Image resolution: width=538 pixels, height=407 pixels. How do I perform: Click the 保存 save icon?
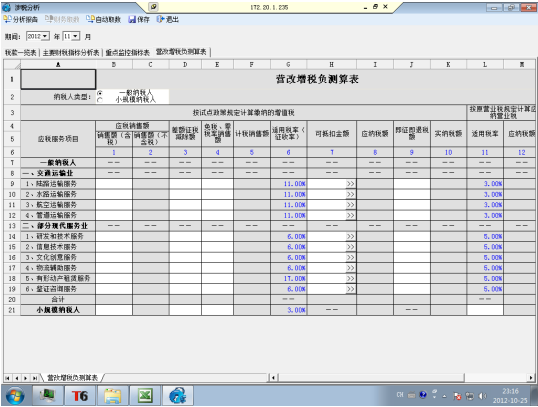[x=139, y=20]
